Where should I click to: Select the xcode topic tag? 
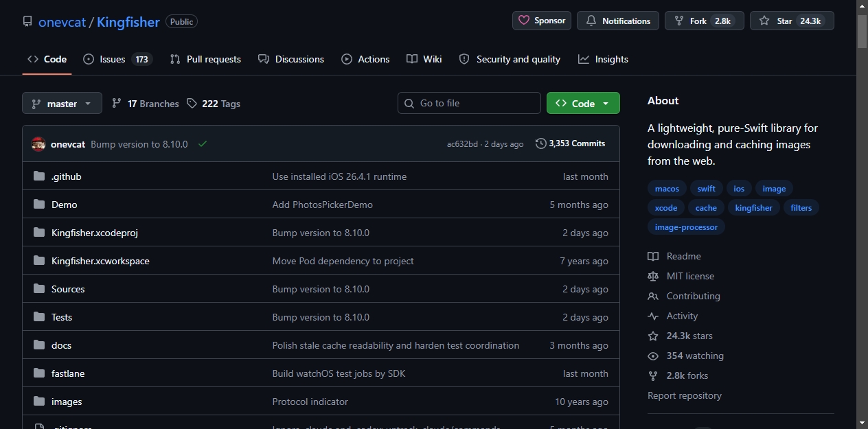point(666,208)
